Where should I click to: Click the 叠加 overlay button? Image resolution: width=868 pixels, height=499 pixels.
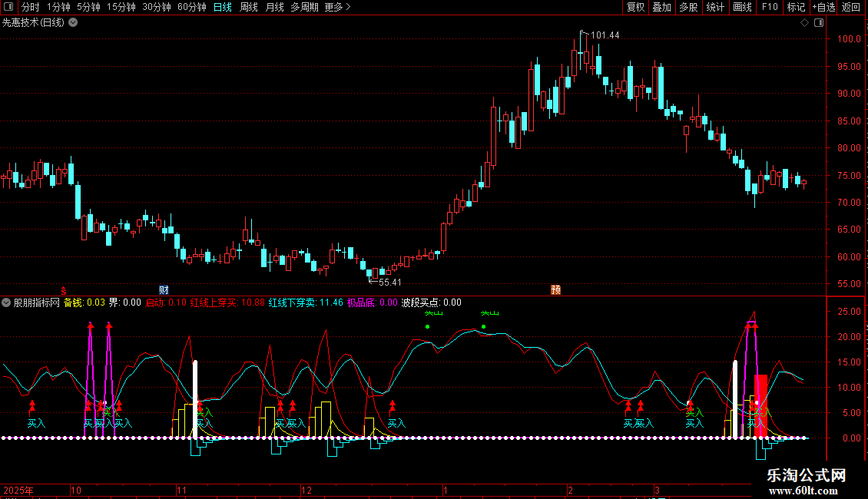[x=661, y=7]
